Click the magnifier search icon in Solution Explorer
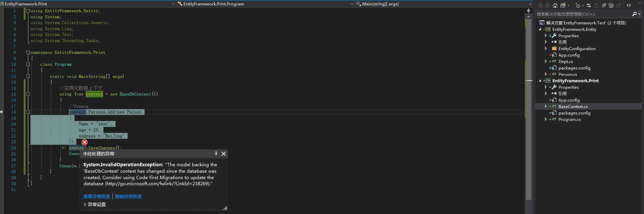The width and height of the screenshot is (644, 214). tap(634, 14)
